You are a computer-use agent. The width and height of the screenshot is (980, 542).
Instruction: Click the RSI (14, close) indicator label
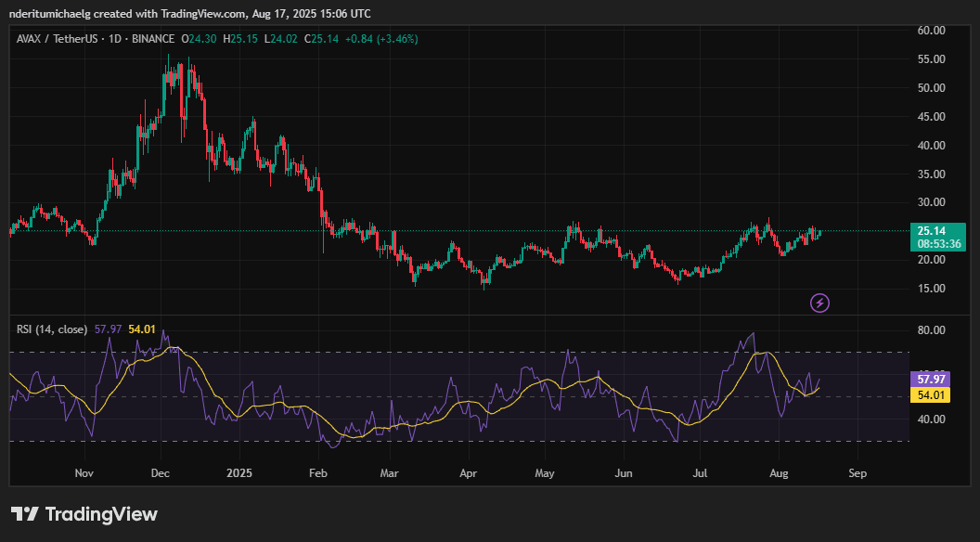click(52, 329)
